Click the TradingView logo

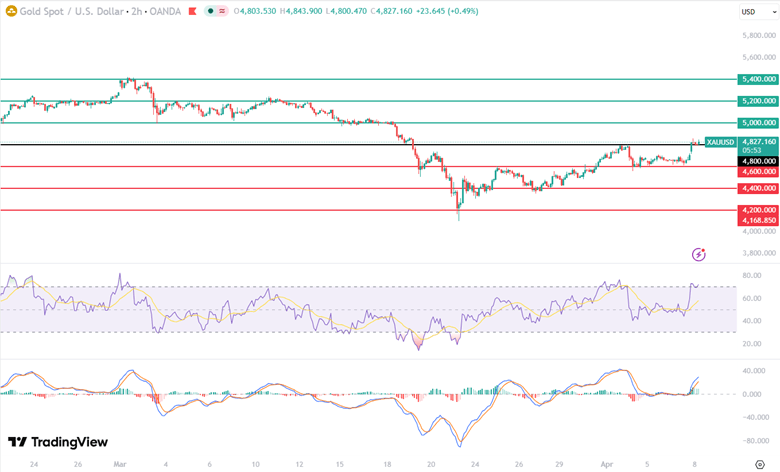tap(57, 442)
